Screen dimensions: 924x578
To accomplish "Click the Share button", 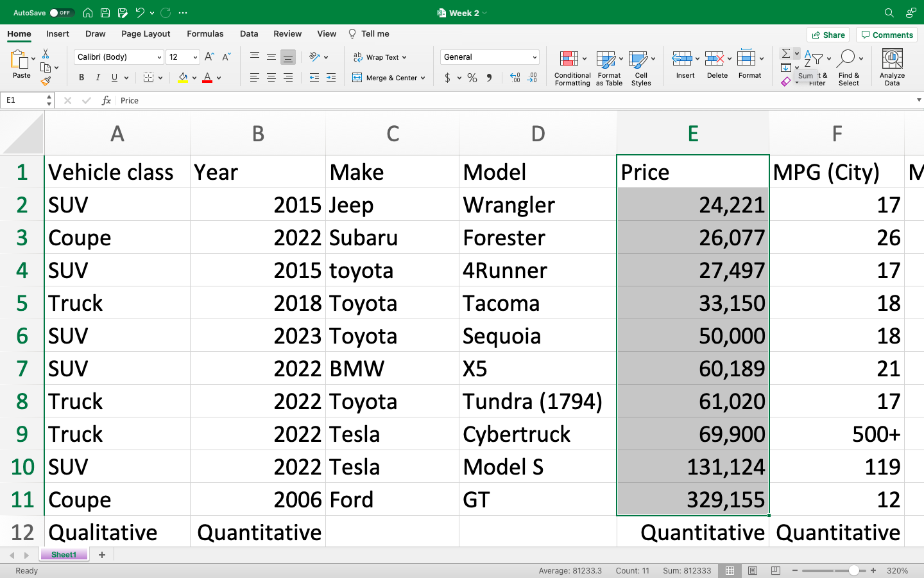I will pos(828,35).
